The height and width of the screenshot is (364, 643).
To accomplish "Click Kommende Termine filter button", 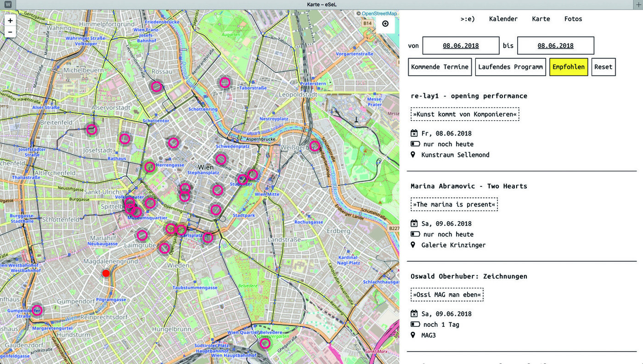I will click(x=440, y=67).
